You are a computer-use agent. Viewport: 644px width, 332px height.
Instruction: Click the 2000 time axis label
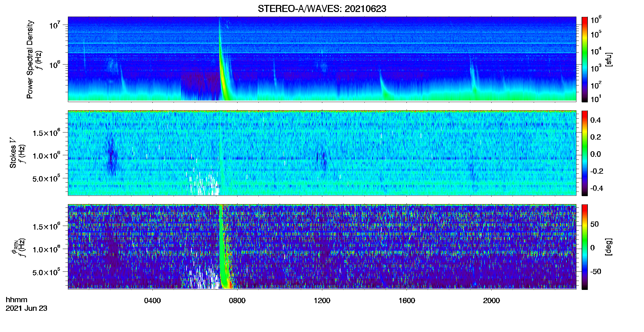pos(491,301)
